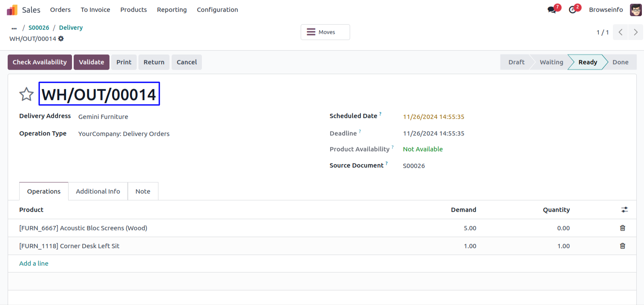Viewport: 644px width, 305px height.
Task: Toggle the favorite star for WH/OUT/00014
Action: click(26, 94)
